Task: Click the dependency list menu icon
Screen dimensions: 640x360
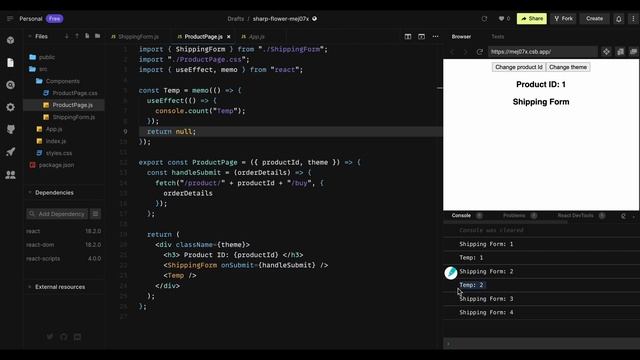Action: (95, 214)
